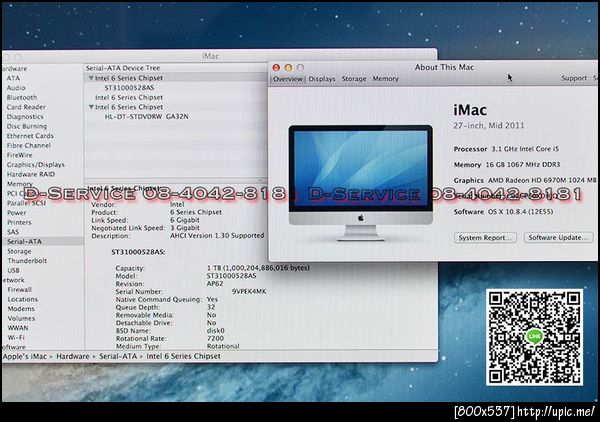Image resolution: width=600 pixels, height=422 pixels.
Task: Select Bluetooth in the sidebar
Action: 22,98
